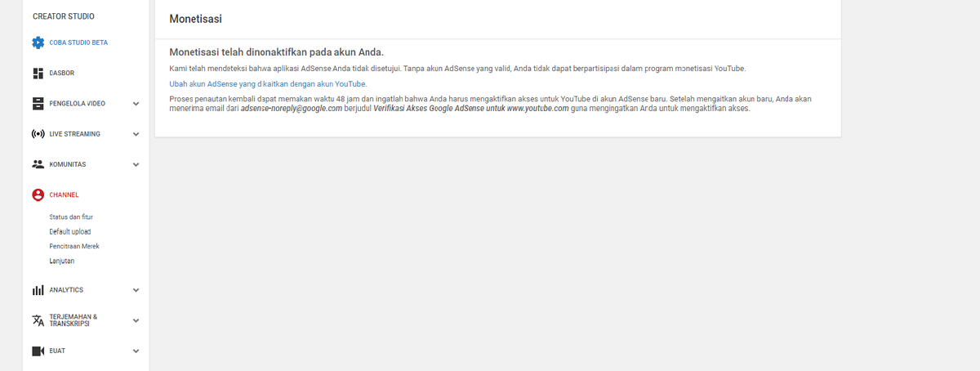980x371 pixels.
Task: Open KOMUNITAS menu label
Action: coord(68,164)
